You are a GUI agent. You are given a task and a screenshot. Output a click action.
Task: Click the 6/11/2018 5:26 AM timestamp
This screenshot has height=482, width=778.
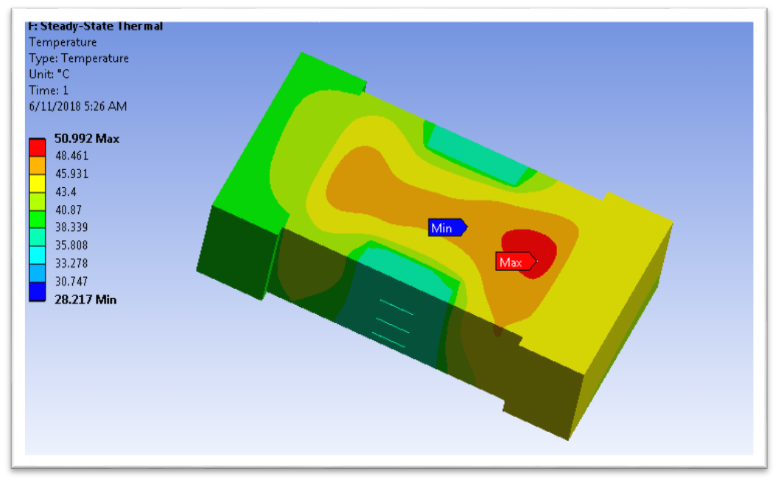[78, 106]
